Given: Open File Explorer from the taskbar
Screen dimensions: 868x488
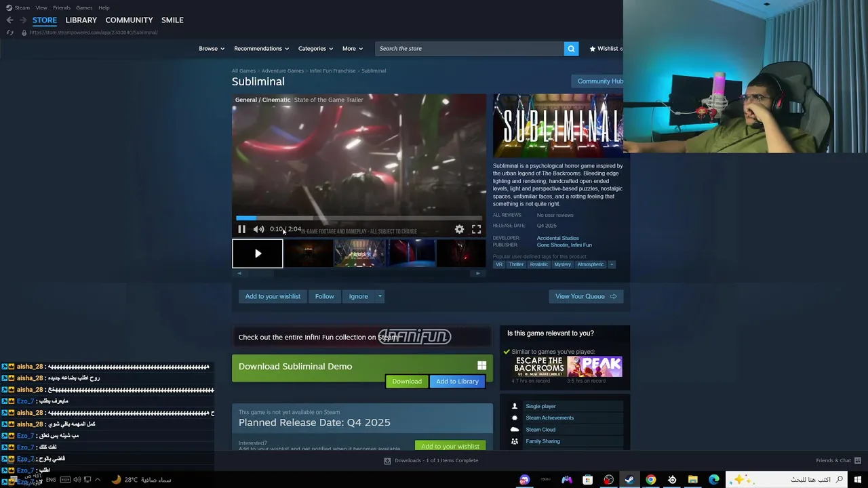Looking at the screenshot, I should tap(693, 480).
